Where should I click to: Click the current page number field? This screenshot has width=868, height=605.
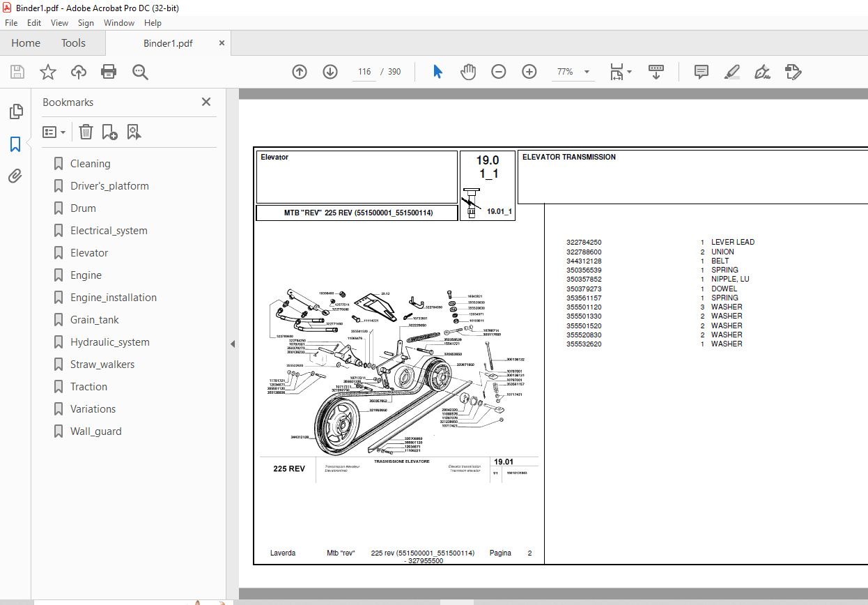coord(364,72)
